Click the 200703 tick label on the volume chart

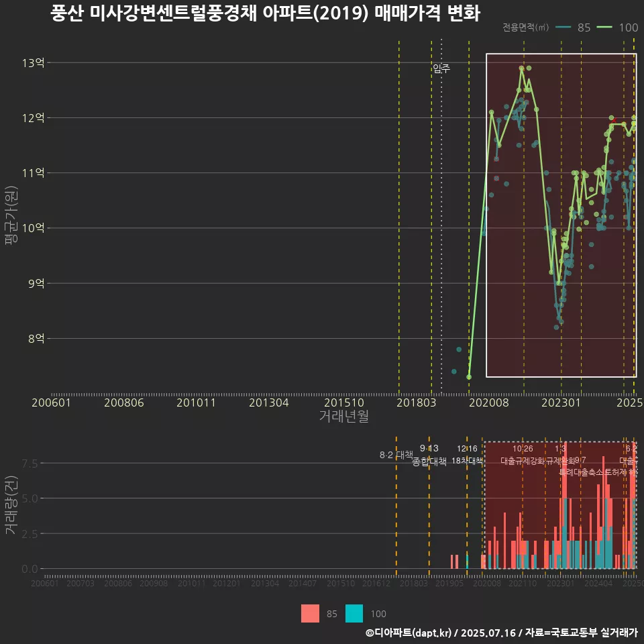[x=80, y=583]
